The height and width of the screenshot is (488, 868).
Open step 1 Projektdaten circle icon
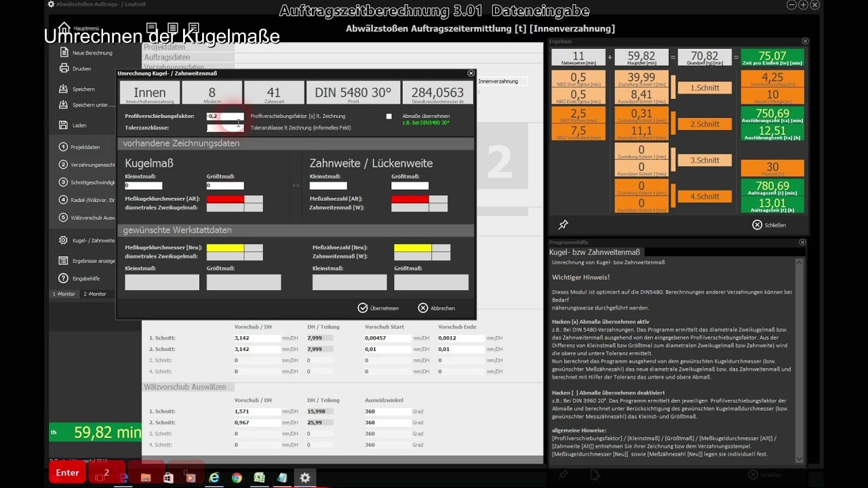[x=64, y=147]
